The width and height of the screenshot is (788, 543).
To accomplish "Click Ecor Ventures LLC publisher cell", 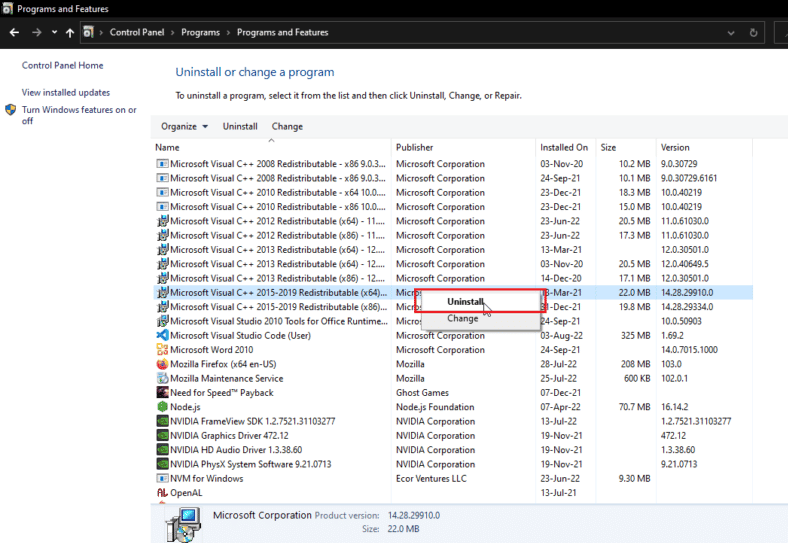I will click(x=431, y=478).
